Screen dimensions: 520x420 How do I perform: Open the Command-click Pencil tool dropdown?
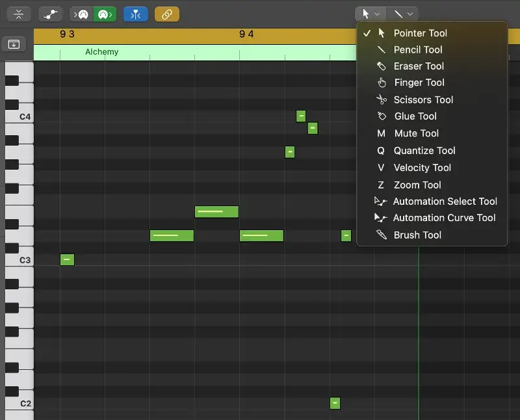(402, 13)
